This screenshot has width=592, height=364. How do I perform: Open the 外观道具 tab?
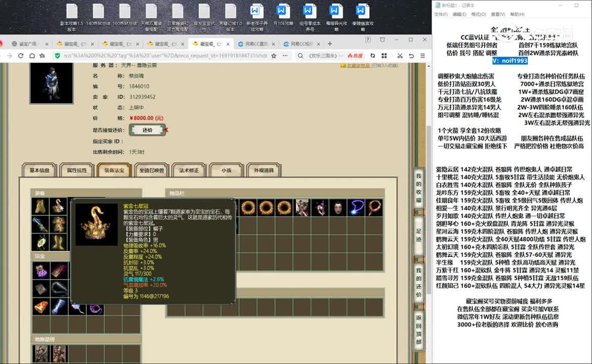coord(264,170)
